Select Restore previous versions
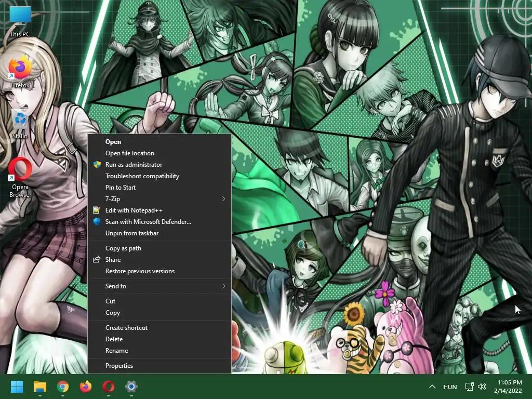Image resolution: width=532 pixels, height=399 pixels. [159, 271]
